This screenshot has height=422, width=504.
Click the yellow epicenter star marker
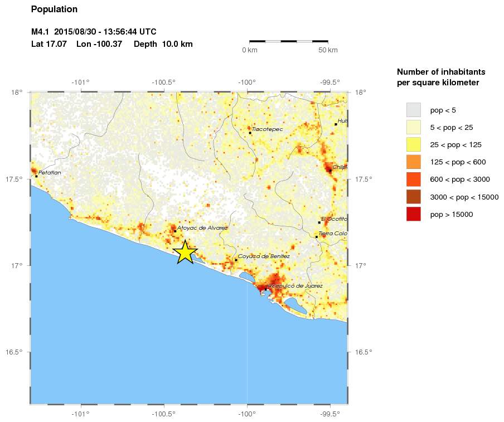click(x=185, y=252)
